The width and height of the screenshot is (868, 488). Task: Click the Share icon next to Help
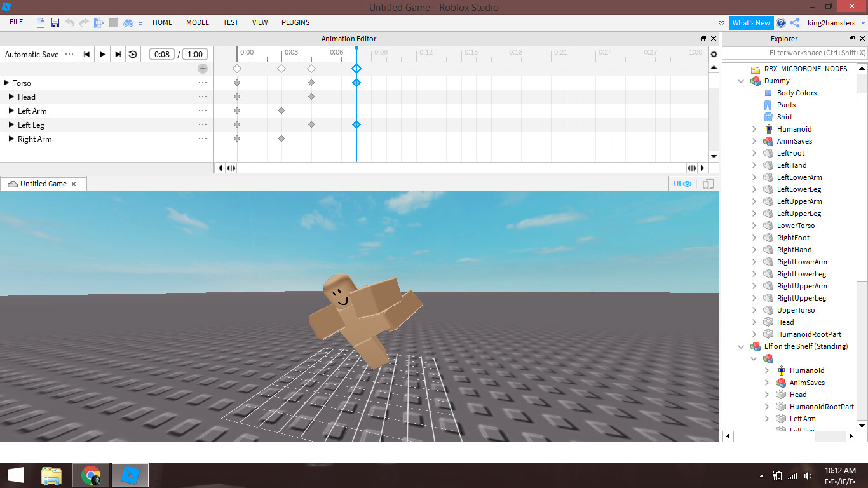(x=795, y=23)
